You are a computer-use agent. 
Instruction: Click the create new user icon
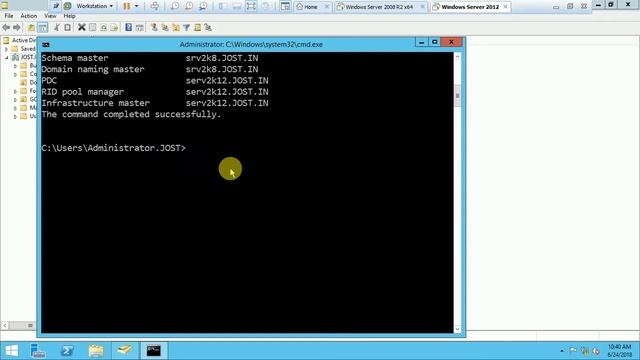click(154, 27)
